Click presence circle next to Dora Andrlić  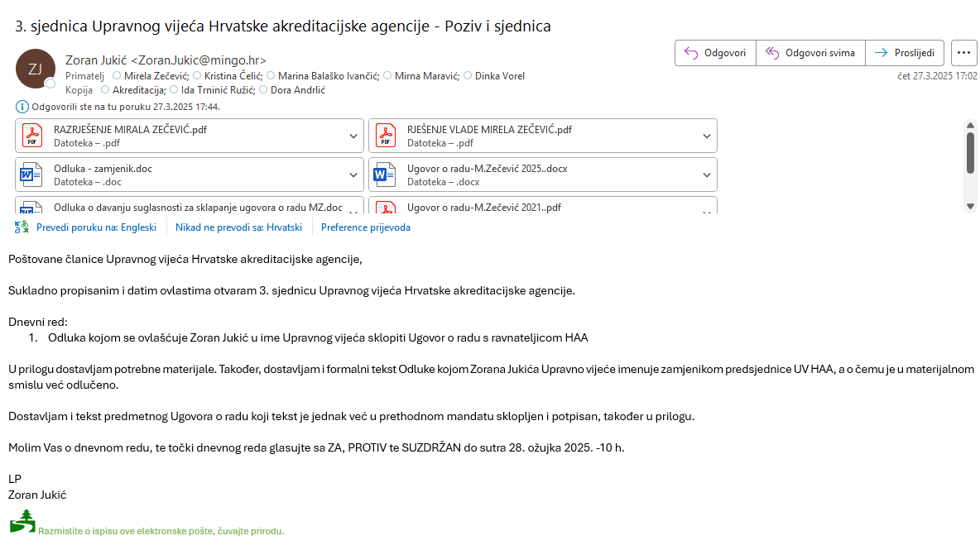tap(263, 90)
